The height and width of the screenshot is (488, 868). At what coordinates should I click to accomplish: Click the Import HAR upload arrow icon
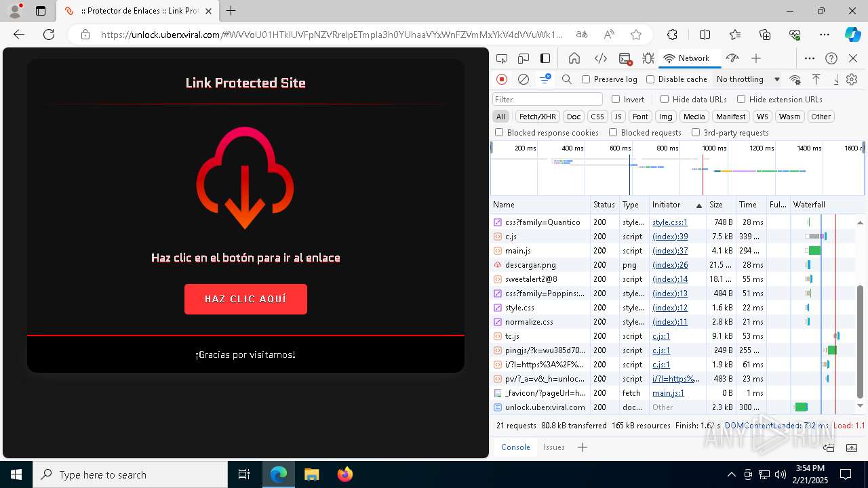click(816, 79)
